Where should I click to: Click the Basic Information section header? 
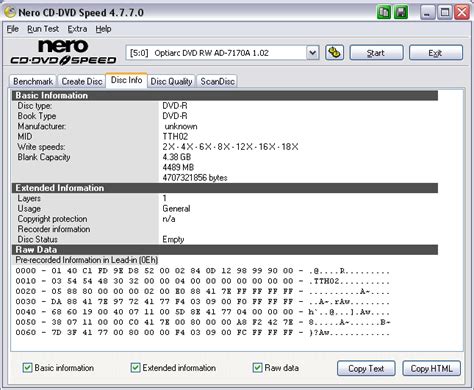[225, 95]
